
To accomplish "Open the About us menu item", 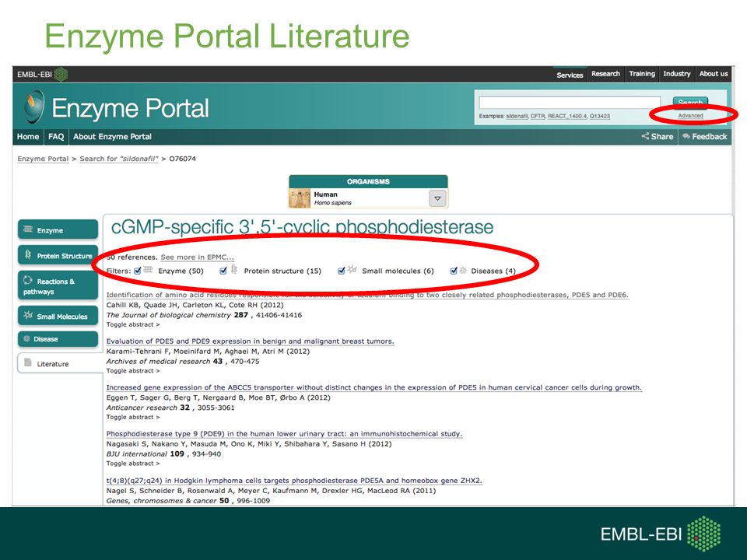I will (714, 74).
